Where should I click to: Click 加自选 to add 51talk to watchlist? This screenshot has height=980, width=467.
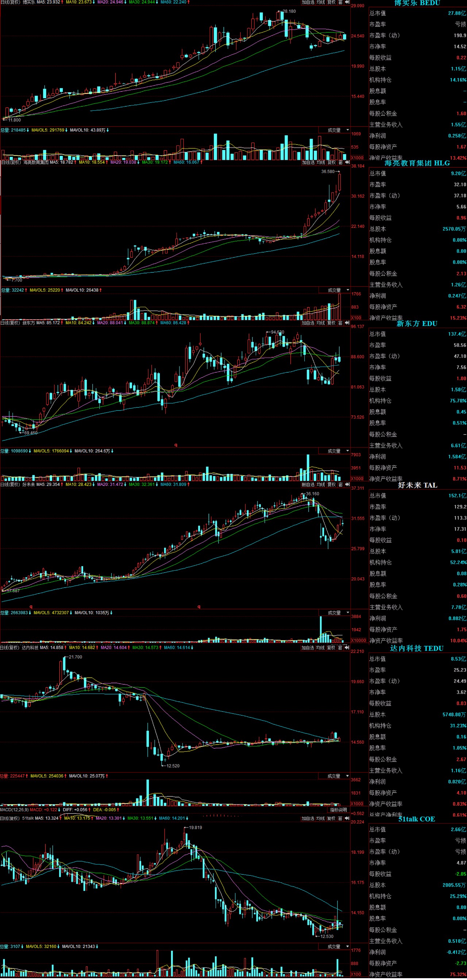(x=308, y=819)
